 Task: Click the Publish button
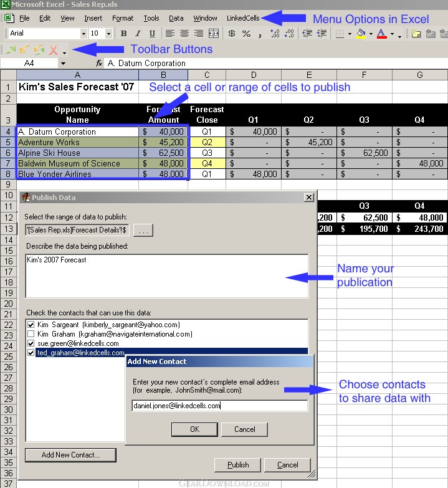click(x=237, y=465)
